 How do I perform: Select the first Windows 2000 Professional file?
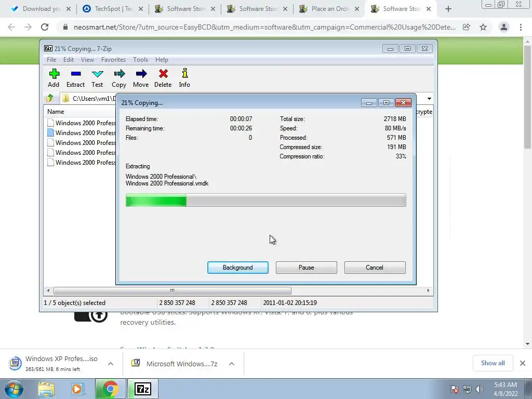click(x=82, y=123)
